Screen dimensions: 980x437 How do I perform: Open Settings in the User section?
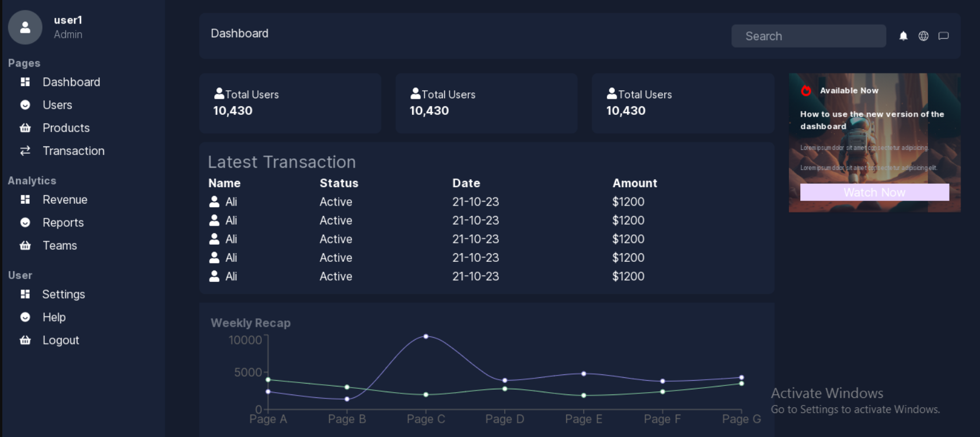point(64,295)
